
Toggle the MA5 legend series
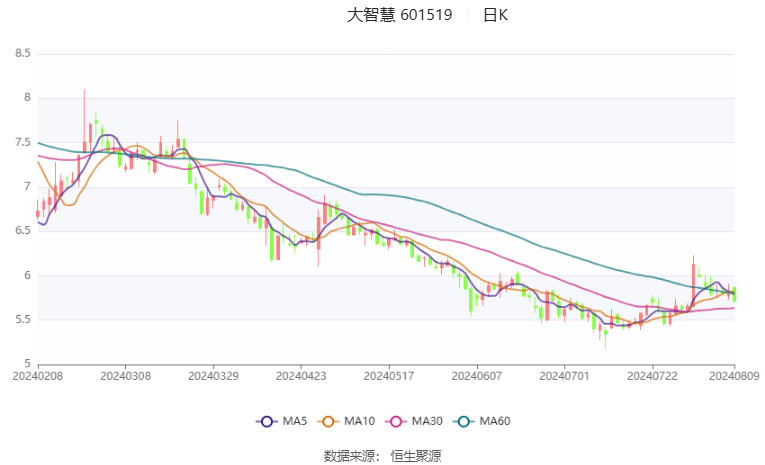(x=282, y=421)
